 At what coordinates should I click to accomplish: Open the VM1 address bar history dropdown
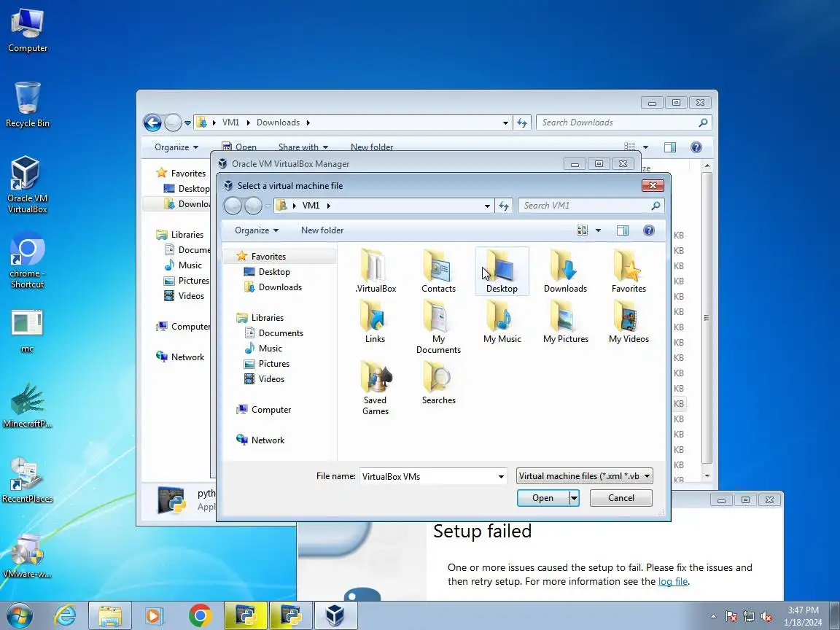(487, 206)
